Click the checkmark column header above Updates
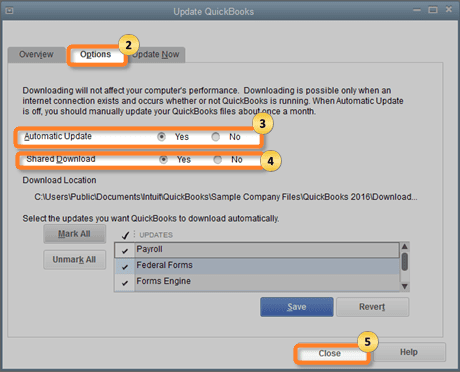 click(x=125, y=235)
